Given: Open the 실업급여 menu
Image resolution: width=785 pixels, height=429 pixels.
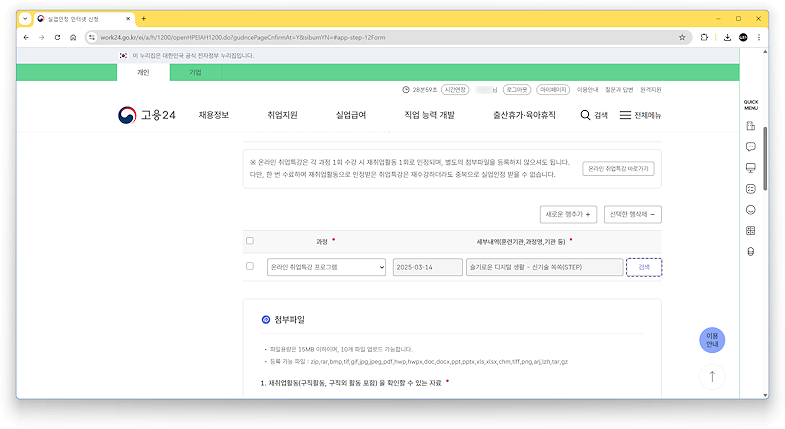Looking at the screenshot, I should [x=351, y=115].
